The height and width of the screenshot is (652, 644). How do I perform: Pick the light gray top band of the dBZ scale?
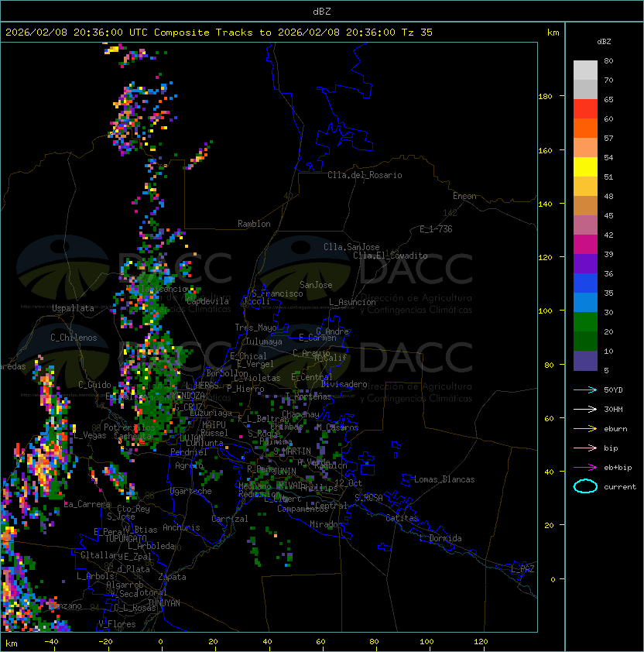coord(585,70)
